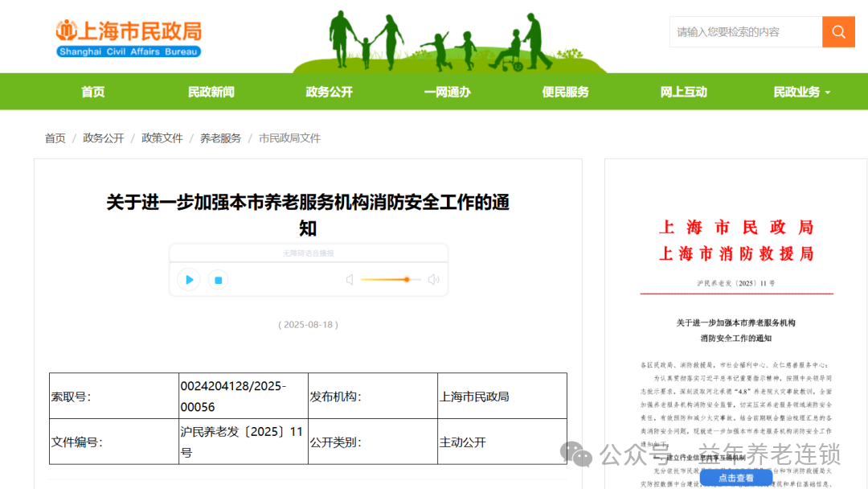Open the 网上互动 navigation tab
868x489 pixels.
point(684,92)
